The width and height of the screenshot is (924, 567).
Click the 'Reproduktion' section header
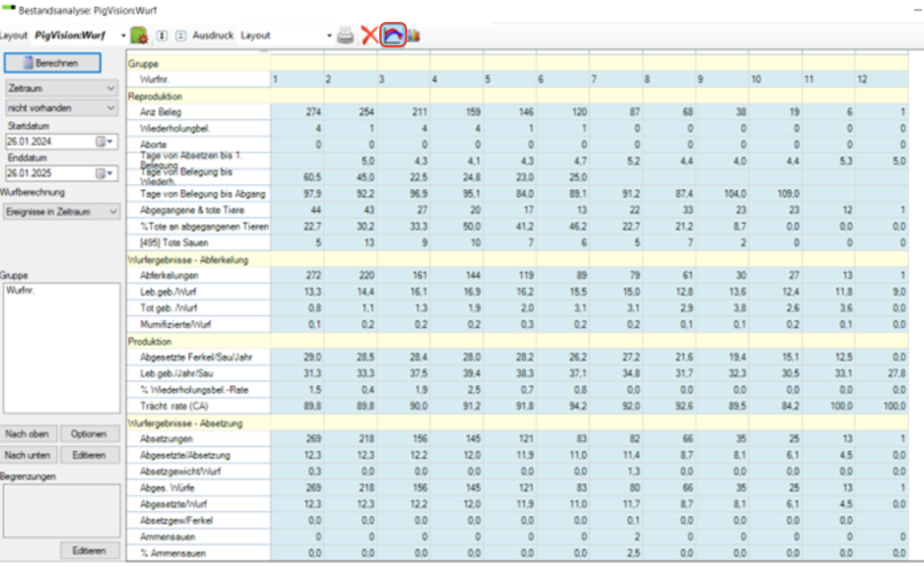point(155,96)
